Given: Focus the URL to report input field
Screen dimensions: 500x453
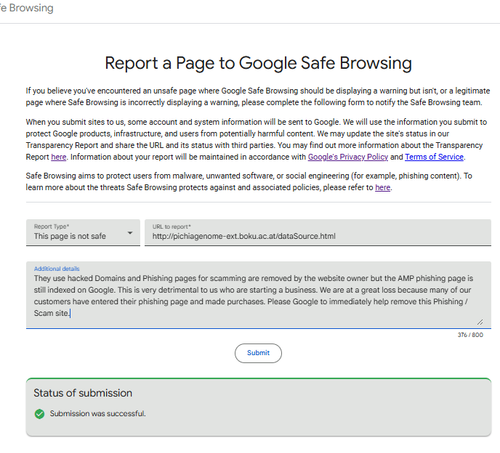Looking at the screenshot, I should pyautogui.click(x=318, y=233).
